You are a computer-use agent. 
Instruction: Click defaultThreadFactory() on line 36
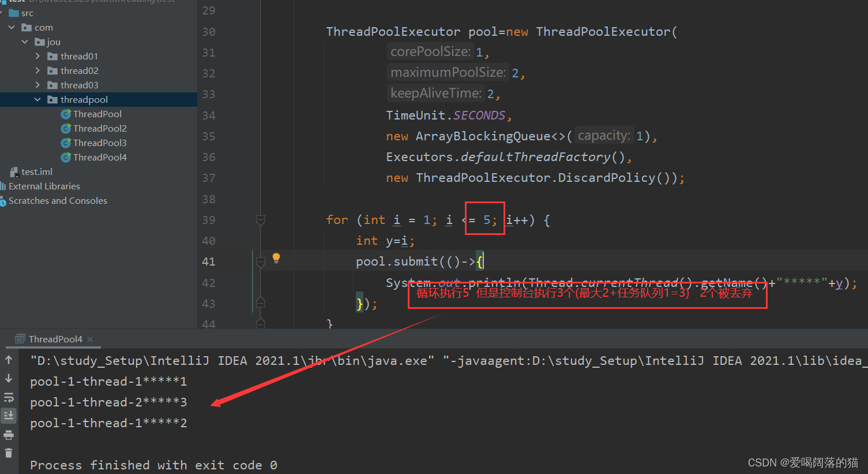point(543,156)
